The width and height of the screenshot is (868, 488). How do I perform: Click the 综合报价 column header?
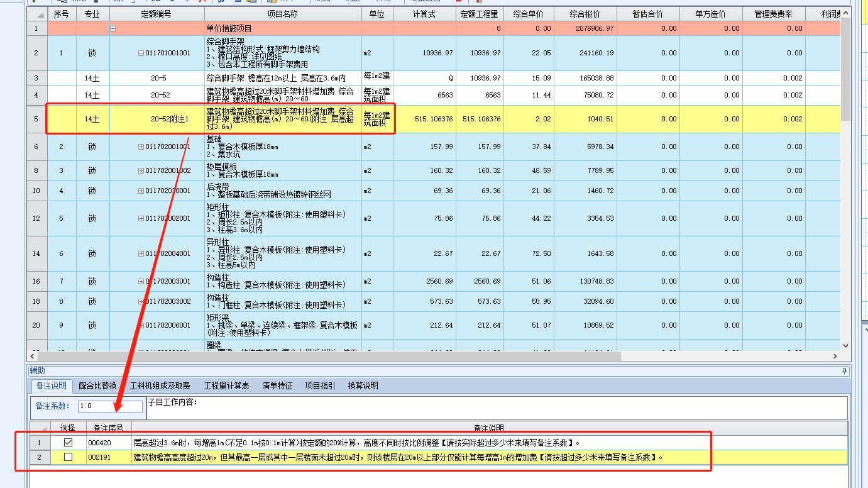coord(585,14)
